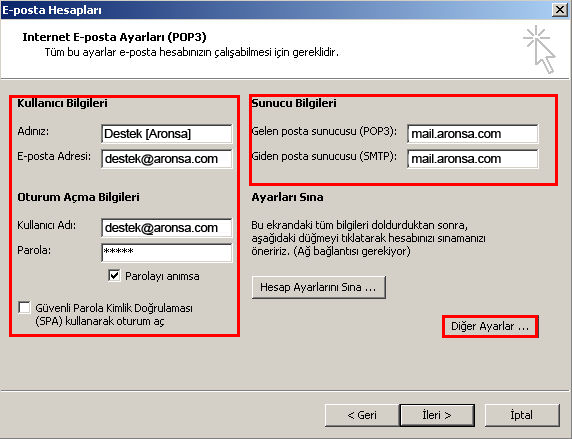Focus the Gelen posta sunucusu (POP3) field
The image size is (572, 439).
(472, 134)
